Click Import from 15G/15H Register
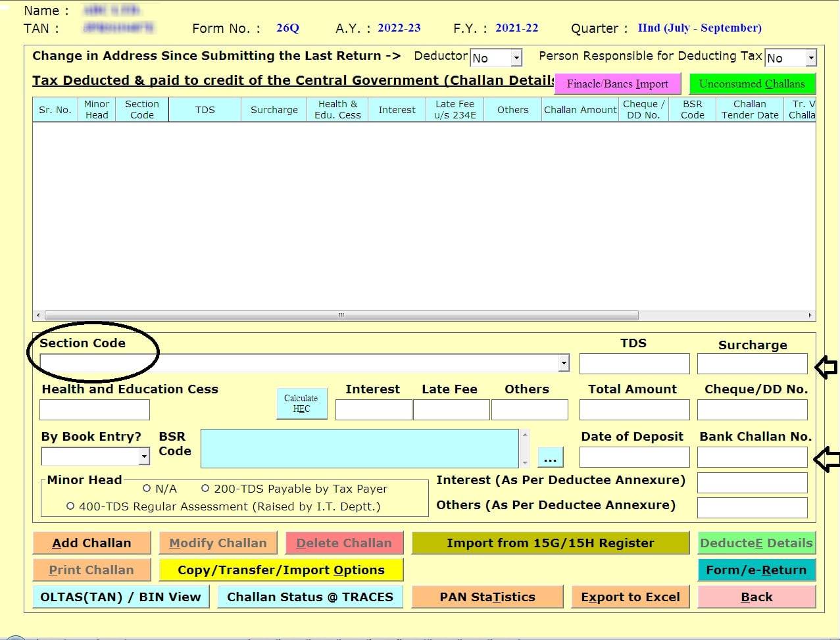This screenshot has height=640, width=840. pyautogui.click(x=550, y=543)
